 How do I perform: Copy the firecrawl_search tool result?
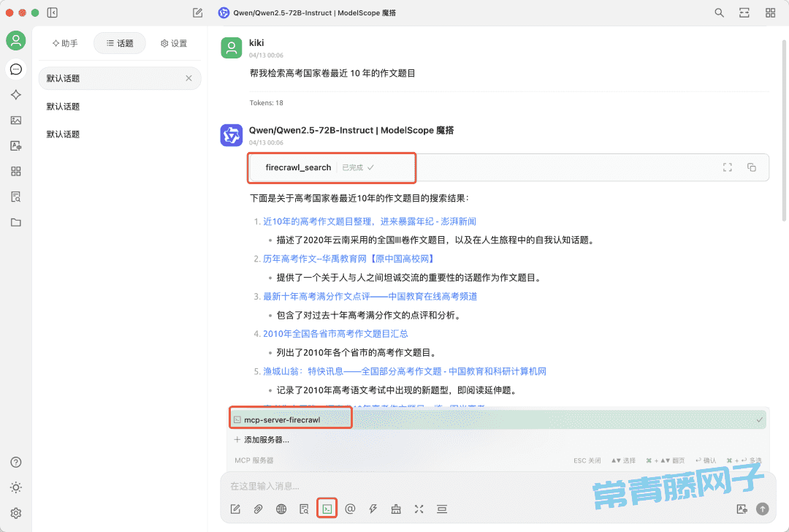(x=752, y=167)
